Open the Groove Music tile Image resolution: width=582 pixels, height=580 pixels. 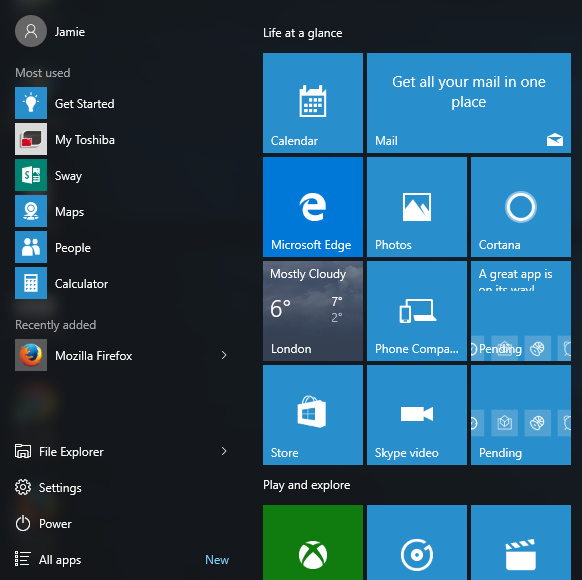tap(417, 542)
